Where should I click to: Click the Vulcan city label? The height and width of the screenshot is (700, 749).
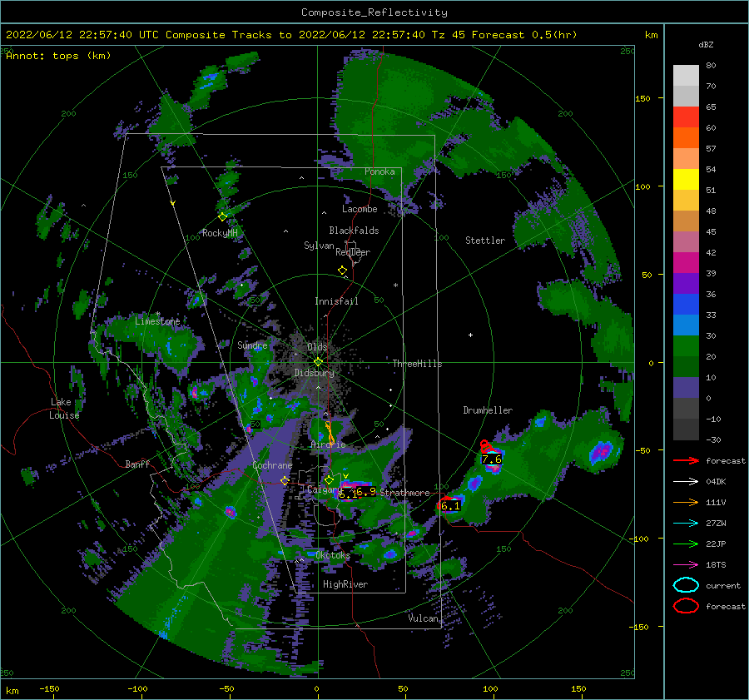coord(424,618)
